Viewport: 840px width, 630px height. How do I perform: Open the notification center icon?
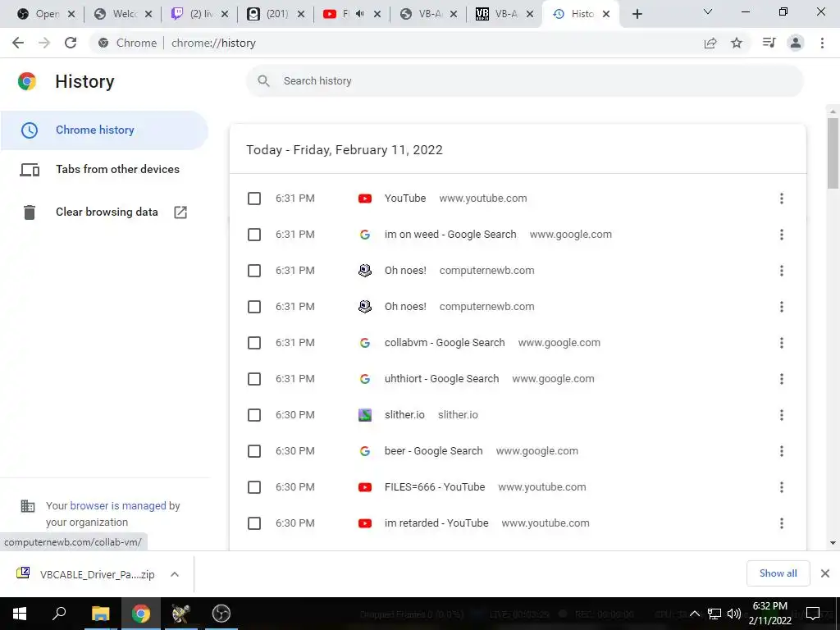point(813,614)
